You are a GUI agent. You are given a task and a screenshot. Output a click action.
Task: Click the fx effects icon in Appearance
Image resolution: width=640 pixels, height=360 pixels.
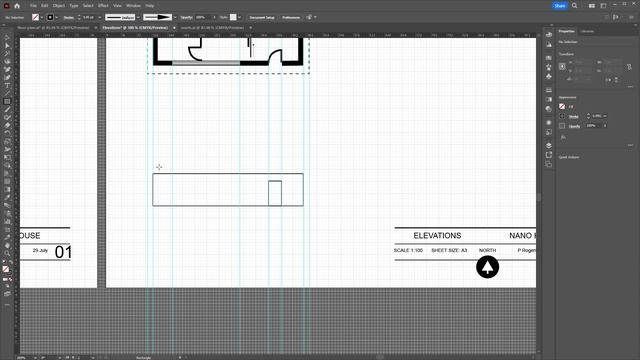pyautogui.click(x=563, y=137)
